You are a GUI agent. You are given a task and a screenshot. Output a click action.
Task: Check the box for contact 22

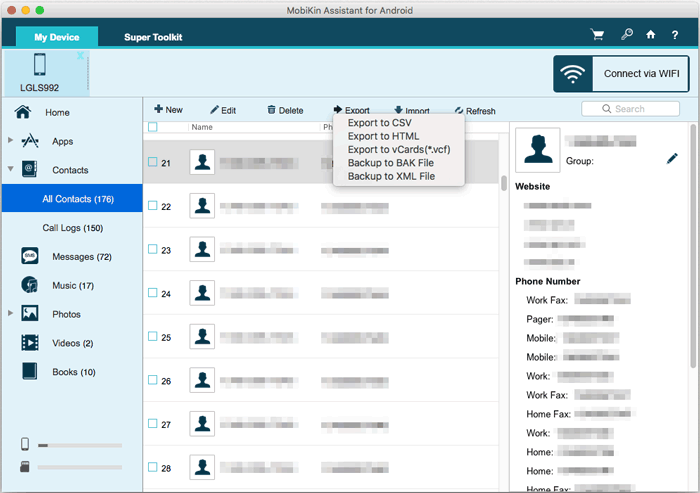point(153,205)
